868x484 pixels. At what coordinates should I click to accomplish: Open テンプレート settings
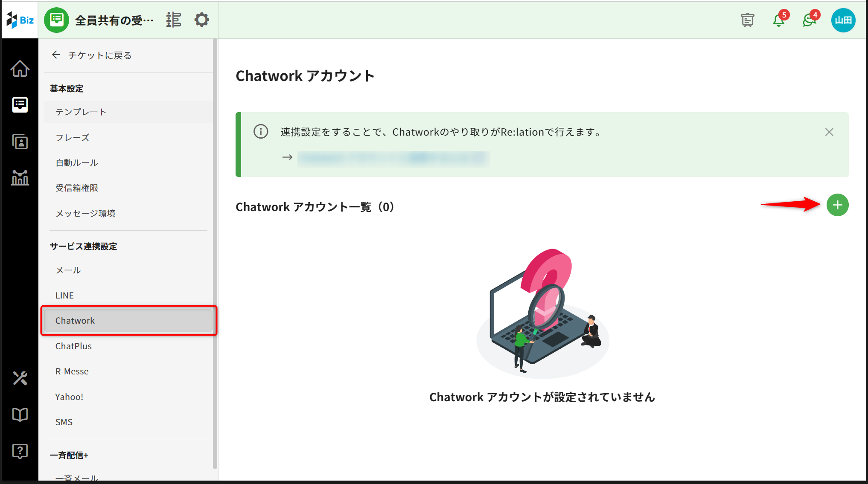pos(128,112)
